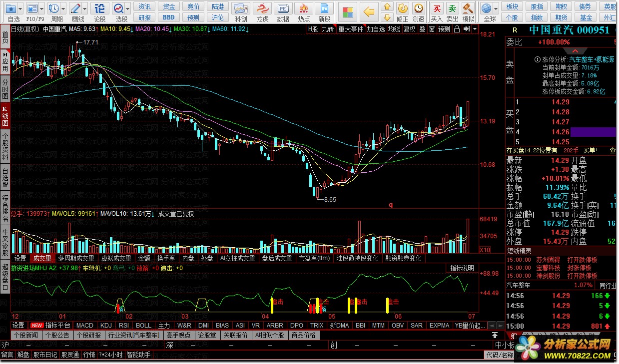Expand the 自选 dropdown arrow

(x=20, y=8)
